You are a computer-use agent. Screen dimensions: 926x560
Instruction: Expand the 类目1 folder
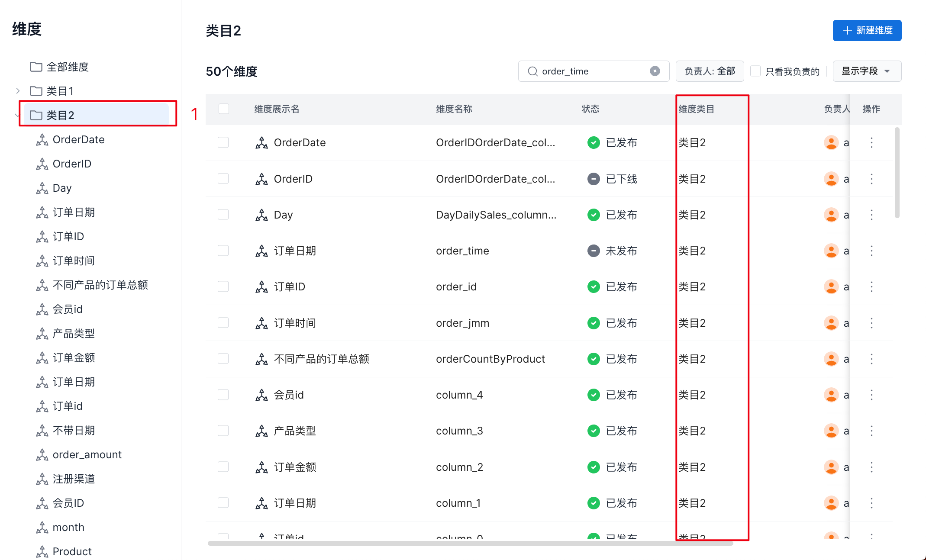(18, 91)
